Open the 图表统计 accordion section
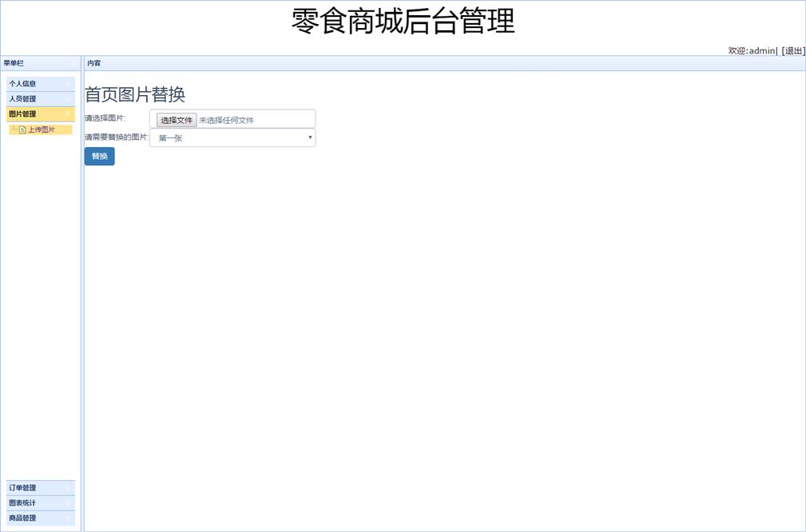 (22, 502)
